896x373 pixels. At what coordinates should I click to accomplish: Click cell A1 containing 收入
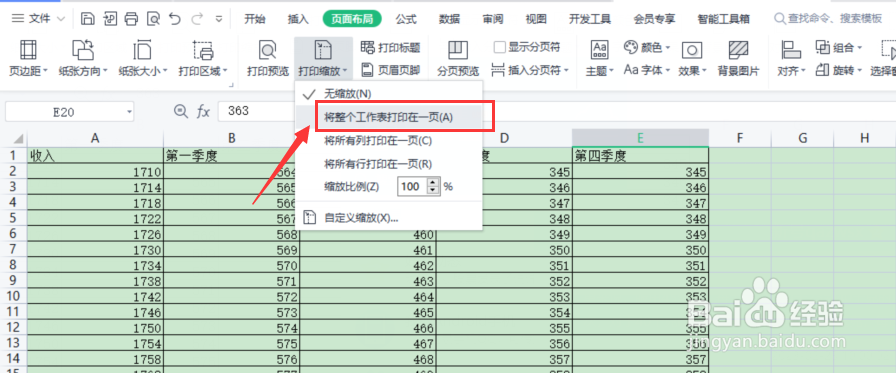click(95, 156)
